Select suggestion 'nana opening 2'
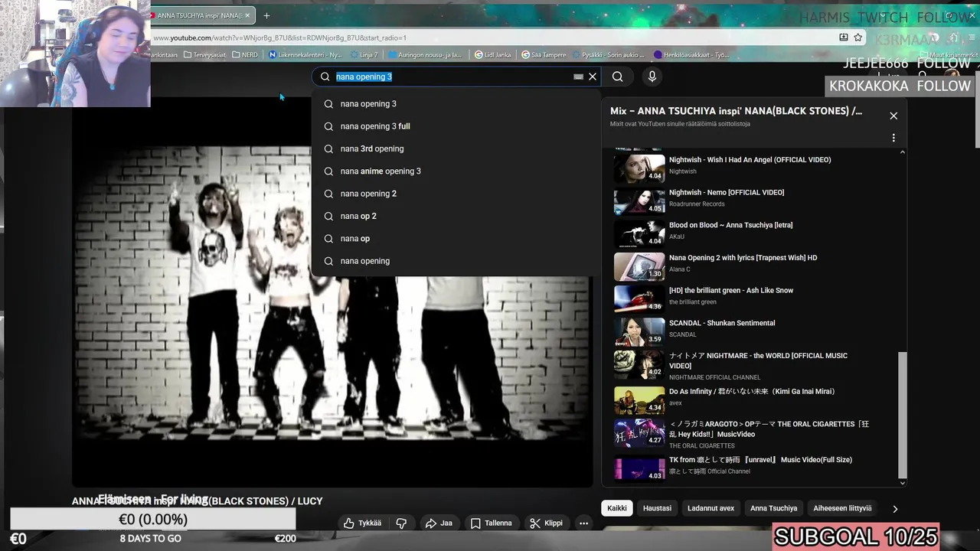 pos(456,194)
